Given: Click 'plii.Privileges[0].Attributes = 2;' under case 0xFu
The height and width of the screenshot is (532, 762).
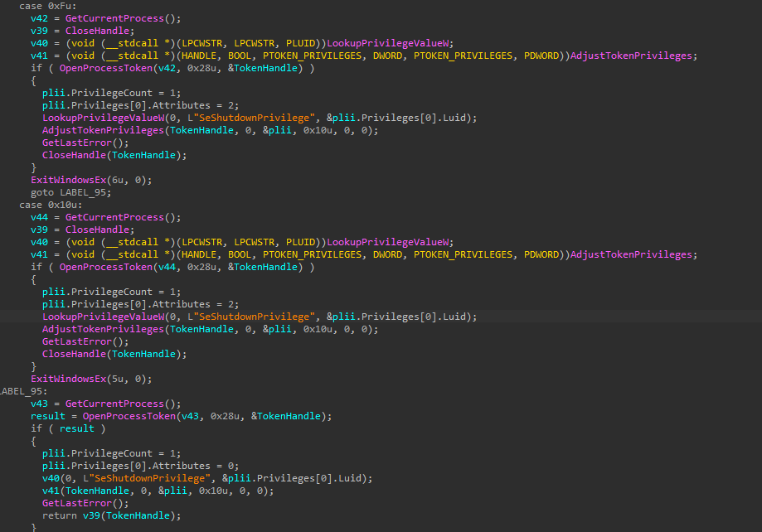Looking at the screenshot, I should pyautogui.click(x=140, y=105).
